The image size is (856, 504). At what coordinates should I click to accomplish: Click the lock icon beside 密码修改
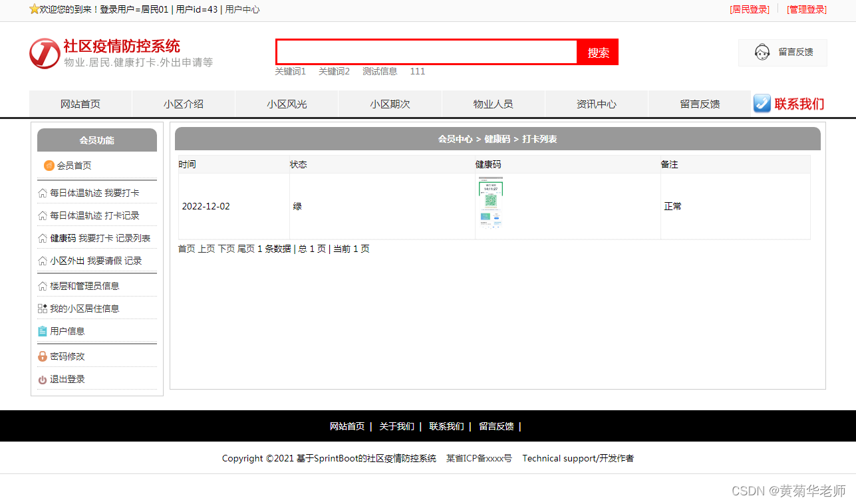tap(43, 356)
